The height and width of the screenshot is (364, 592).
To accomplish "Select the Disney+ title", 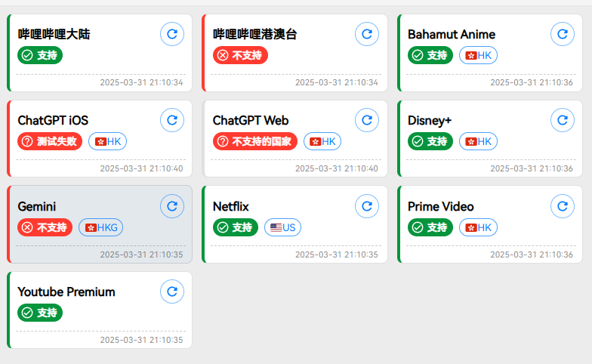I will (x=430, y=121).
